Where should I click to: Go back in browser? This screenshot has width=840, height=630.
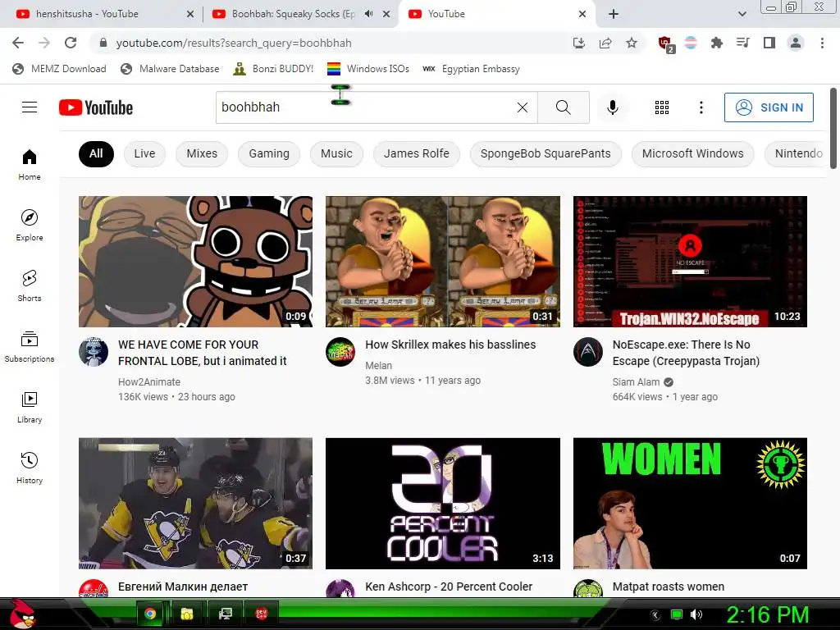[x=18, y=43]
